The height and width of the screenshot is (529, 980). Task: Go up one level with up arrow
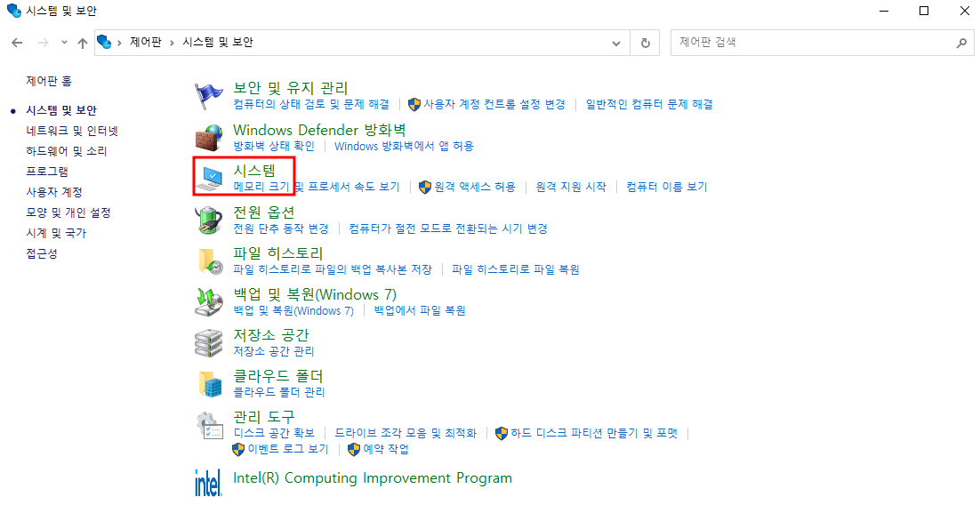pos(83,43)
